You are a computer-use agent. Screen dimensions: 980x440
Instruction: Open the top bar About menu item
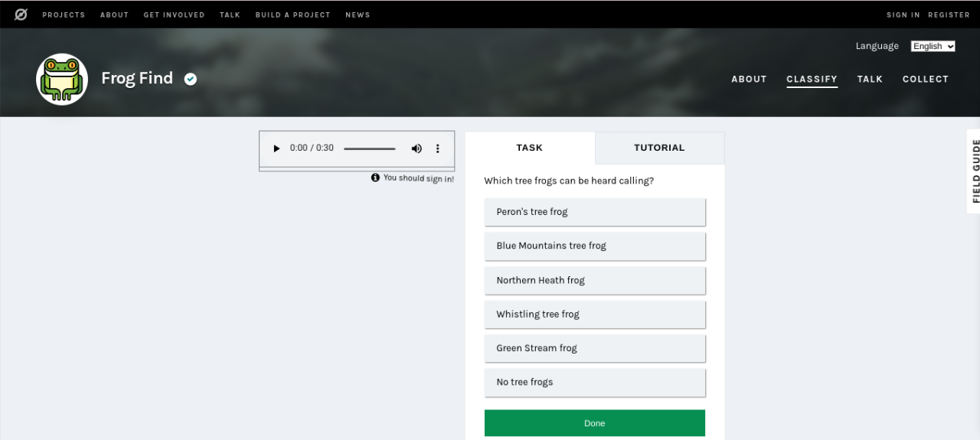click(x=115, y=15)
